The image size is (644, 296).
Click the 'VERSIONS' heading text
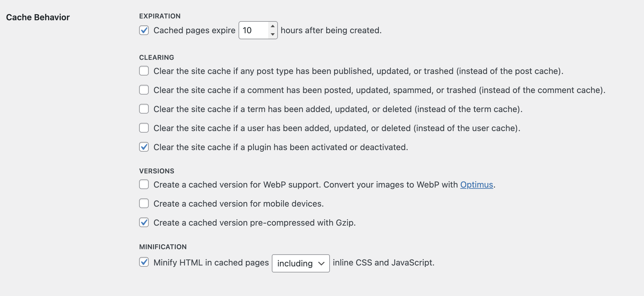point(157,171)
